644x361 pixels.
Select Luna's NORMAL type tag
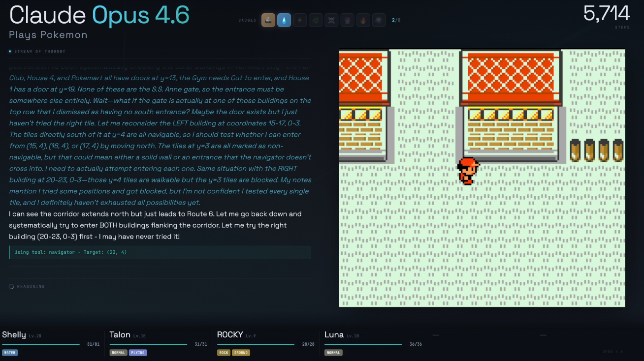click(333, 353)
